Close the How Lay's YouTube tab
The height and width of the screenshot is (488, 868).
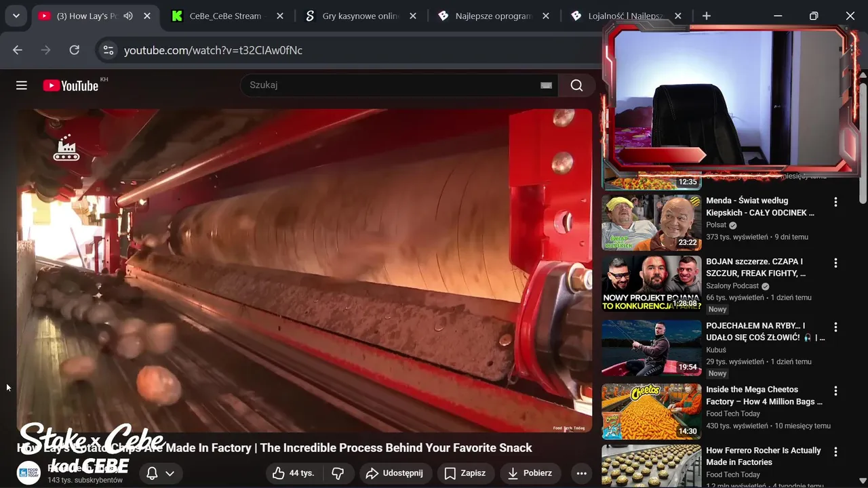(147, 16)
